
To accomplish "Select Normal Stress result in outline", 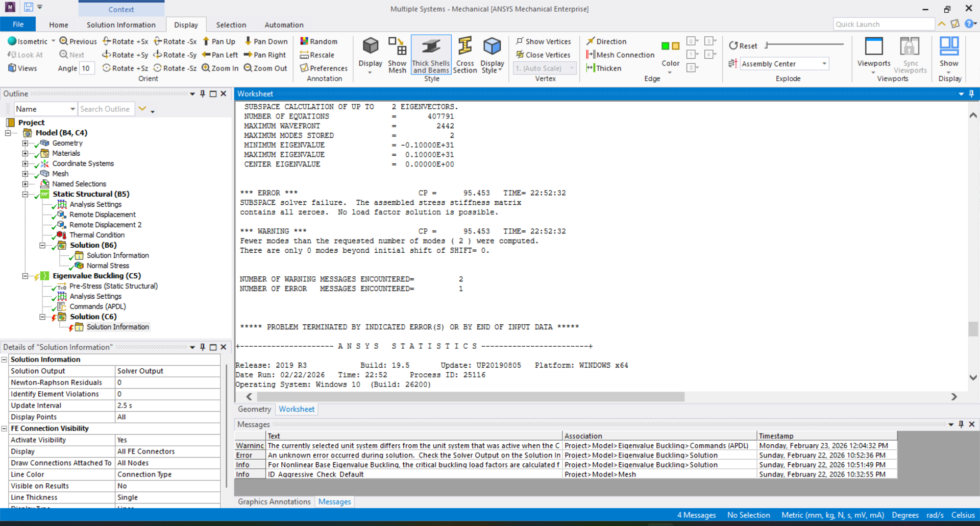I will coord(107,266).
